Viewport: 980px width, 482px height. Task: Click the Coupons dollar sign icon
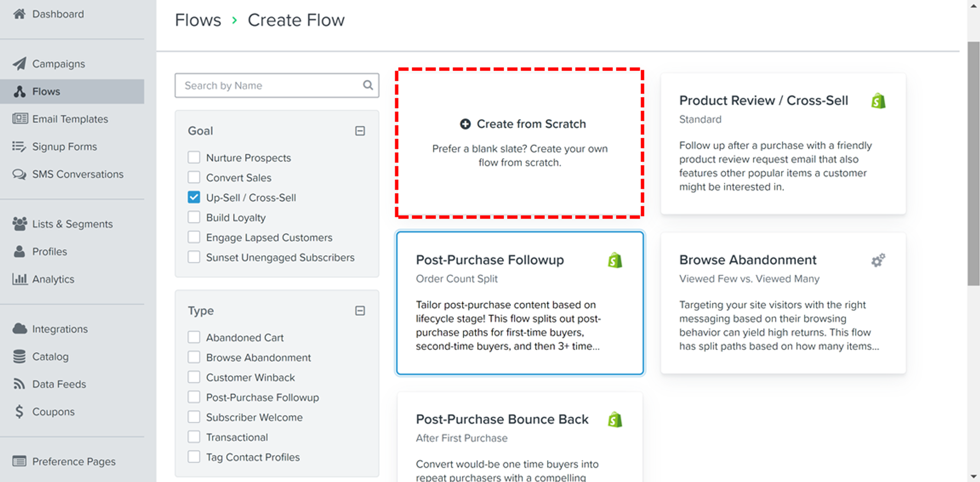(20, 411)
